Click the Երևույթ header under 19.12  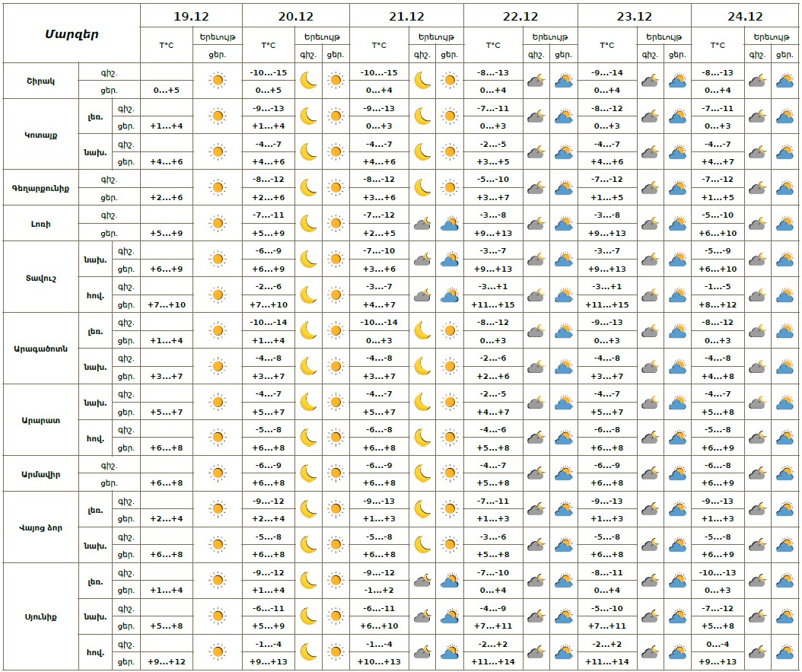217,37
